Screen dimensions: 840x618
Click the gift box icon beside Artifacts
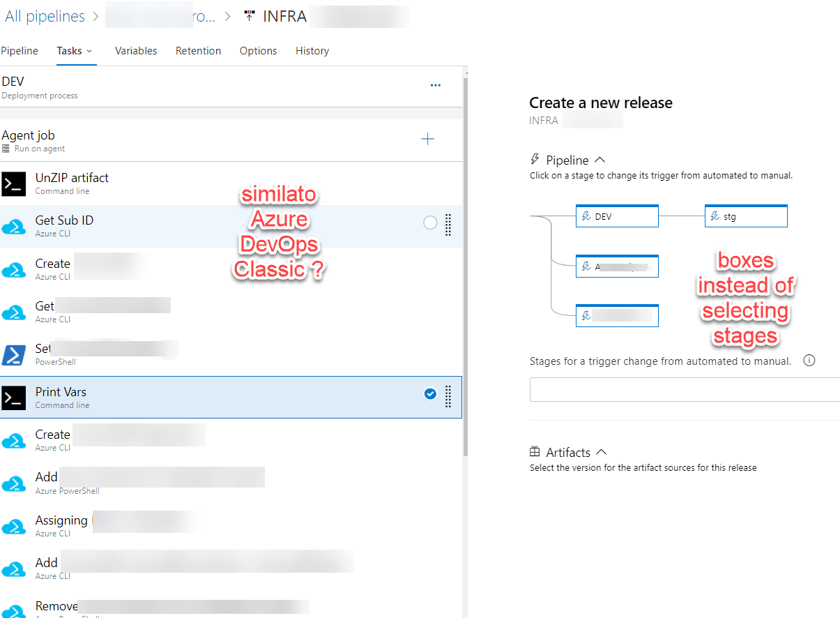coord(535,452)
